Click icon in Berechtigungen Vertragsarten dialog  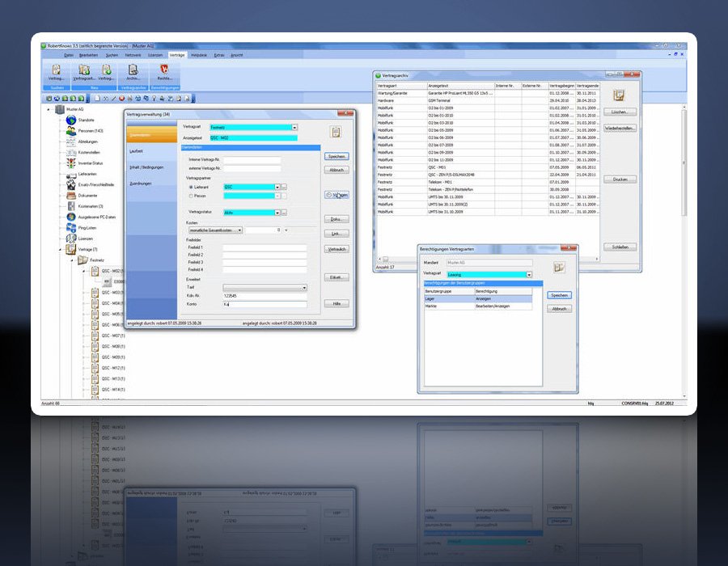559,267
